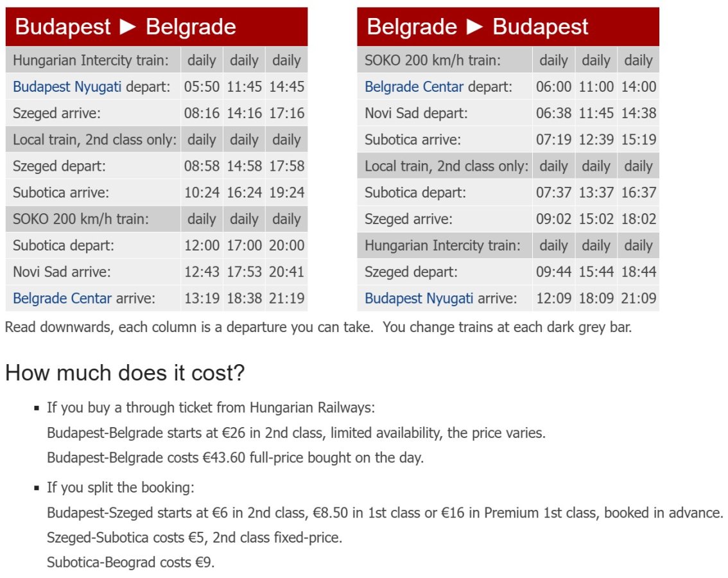Open the Budapest Nyugati depart link
The image size is (728, 578).
click(x=67, y=87)
